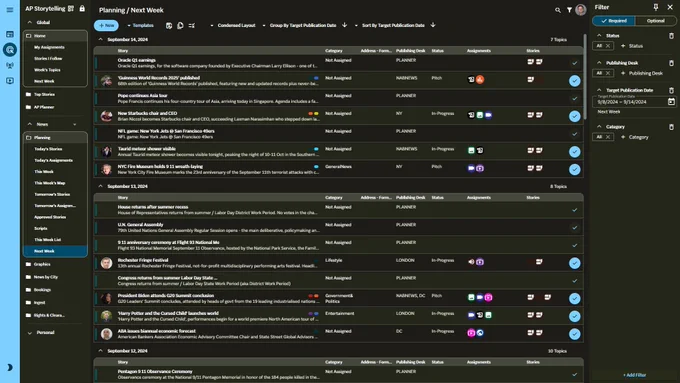Expand the Personal section in sidebar
Viewport: 680px width, 383px height.
pyautogui.click(x=29, y=333)
